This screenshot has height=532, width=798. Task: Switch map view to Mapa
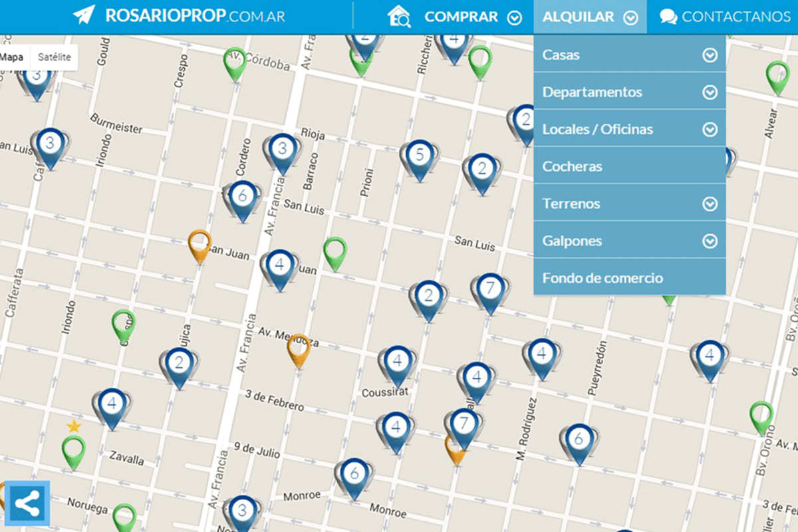click(12, 57)
